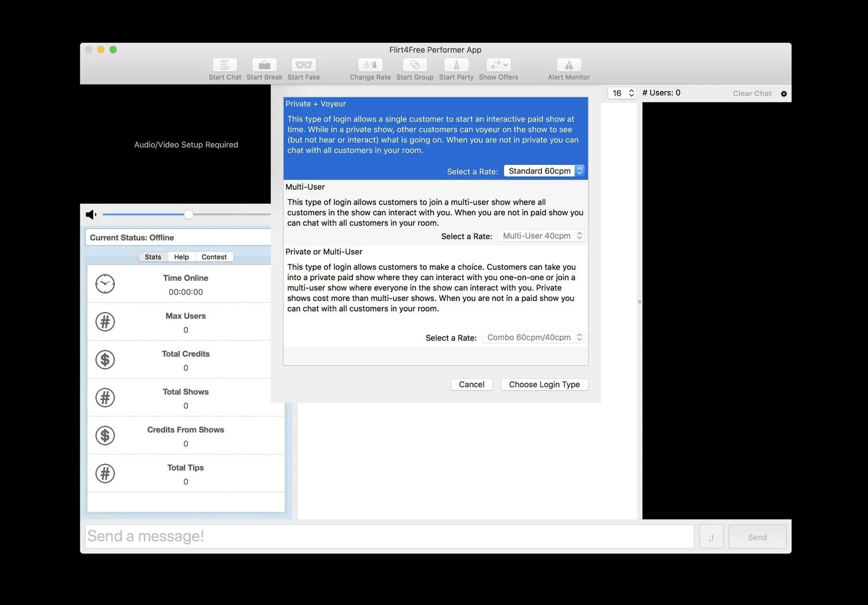The width and height of the screenshot is (868, 605).
Task: Click the Send button
Action: point(757,537)
